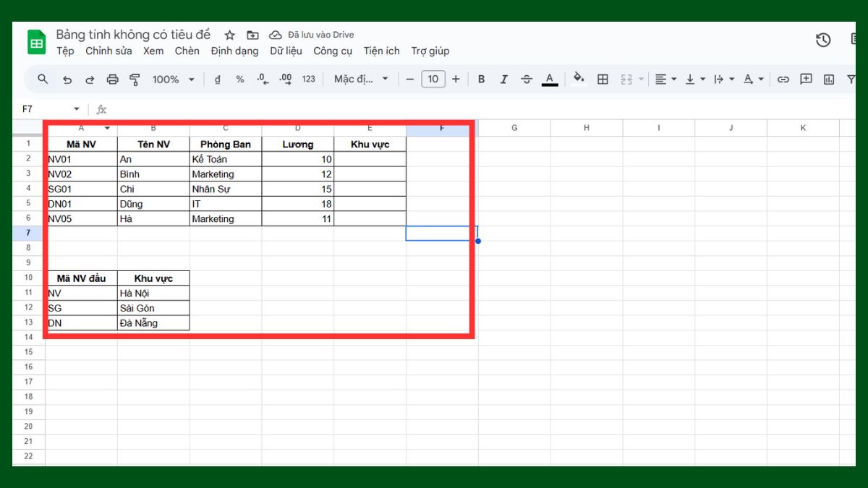
Task: Apply currency format with the đ icon
Action: [x=216, y=80]
